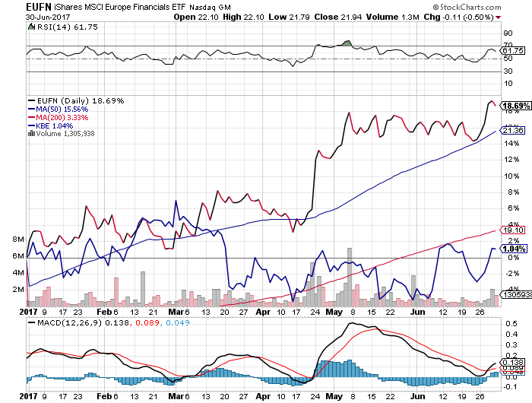This screenshot has width=532, height=403.
Task: Click the 1305938 volume value tag
Action: point(516,295)
